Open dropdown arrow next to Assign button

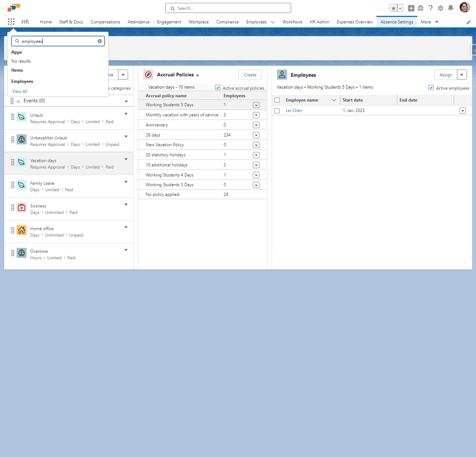coord(462,75)
